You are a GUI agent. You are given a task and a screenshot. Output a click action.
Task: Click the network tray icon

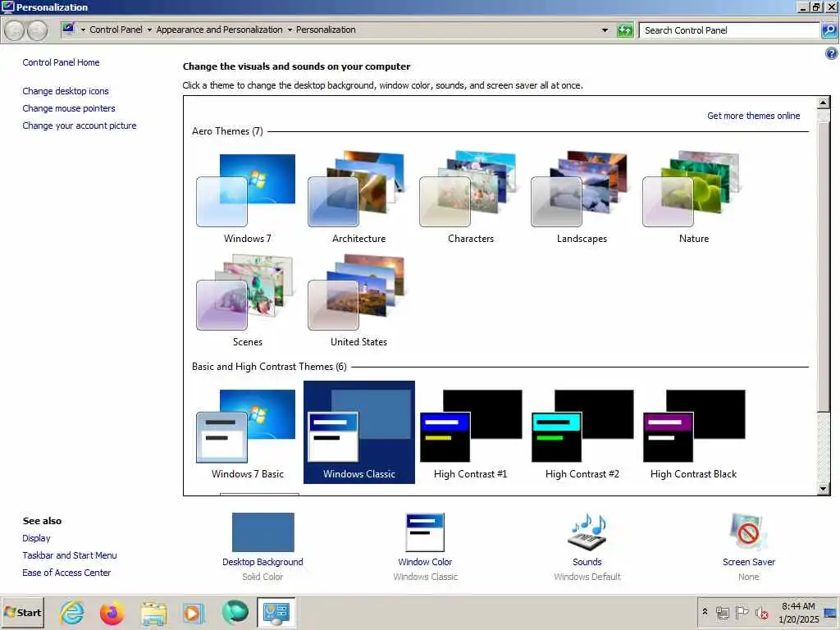(x=723, y=612)
